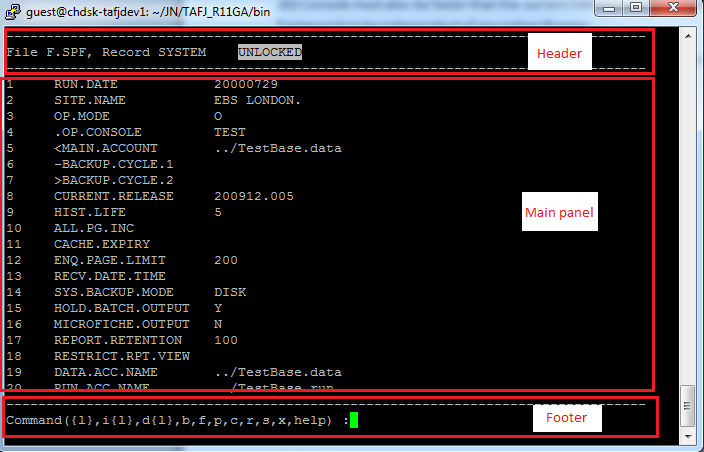Image resolution: width=704 pixels, height=452 pixels.
Task: Click the green cursor at command prompt
Action: point(354,420)
